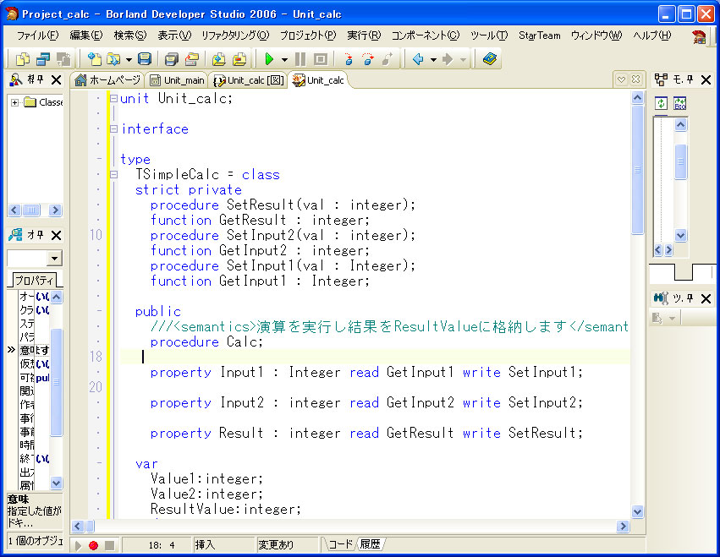The width and height of the screenshot is (720, 557).
Task: Open the dropdown arrow beside Open folder
Action: [x=129, y=59]
